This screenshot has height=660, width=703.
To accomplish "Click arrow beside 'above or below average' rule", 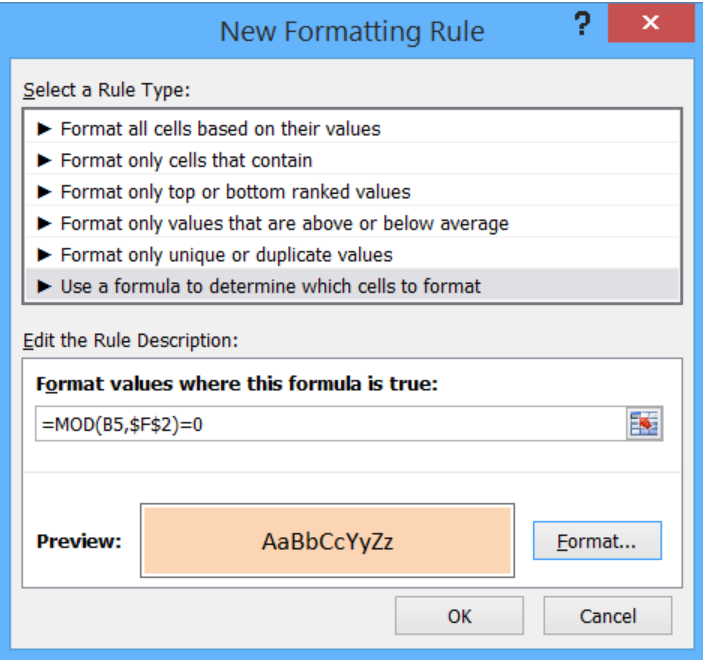I will [x=44, y=223].
